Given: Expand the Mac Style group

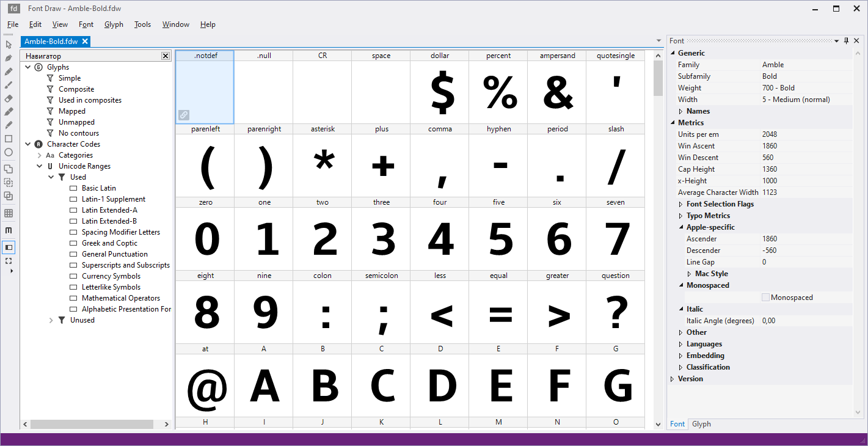Looking at the screenshot, I should [x=690, y=274].
